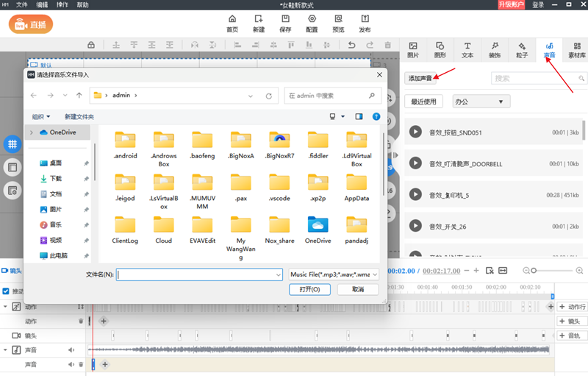Click the 添加声音 button
The image size is (588, 376).
420,78
